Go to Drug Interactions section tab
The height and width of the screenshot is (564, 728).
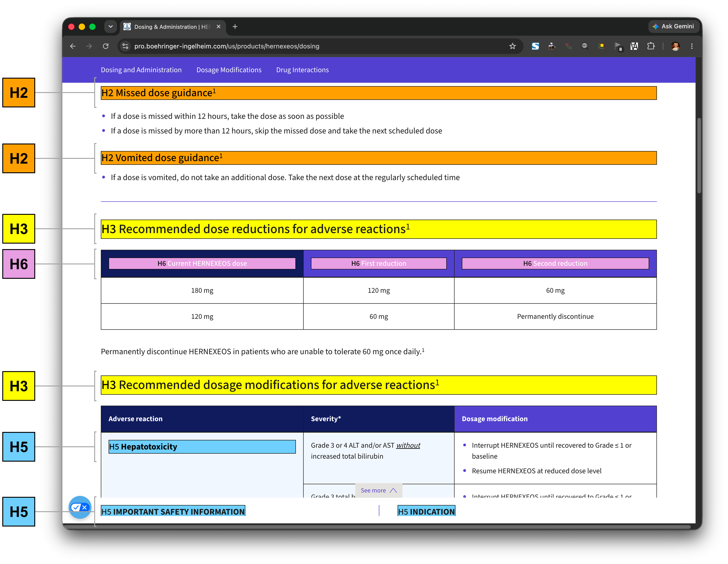pos(302,70)
